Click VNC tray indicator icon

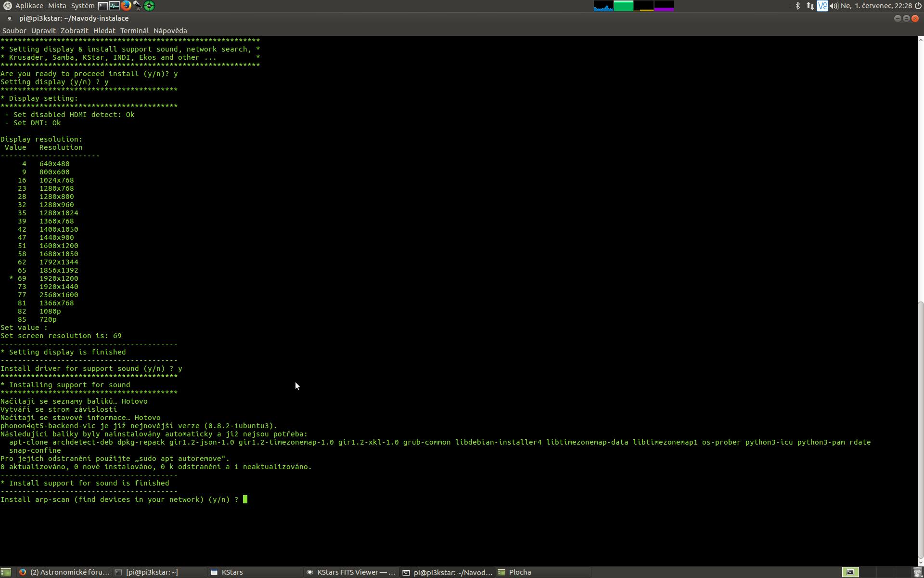point(822,6)
